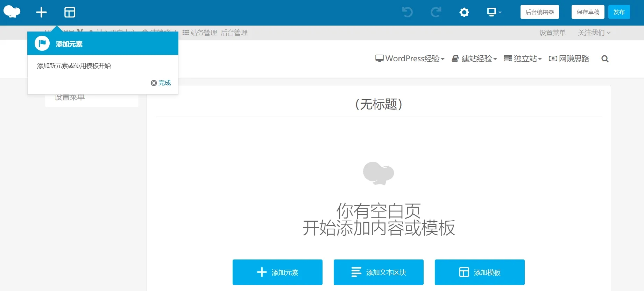Switch to 后台编辑器 backend editor
The height and width of the screenshot is (291, 644).
(x=539, y=12)
